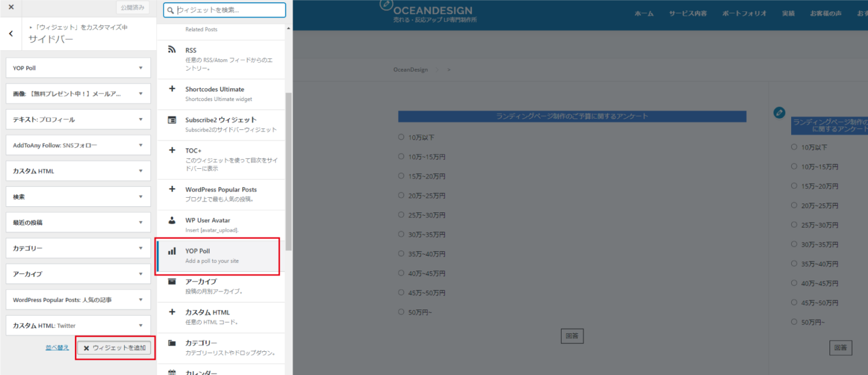868x375 pixels.
Task: Click the カテゴリー folder icon
Action: pyautogui.click(x=172, y=343)
